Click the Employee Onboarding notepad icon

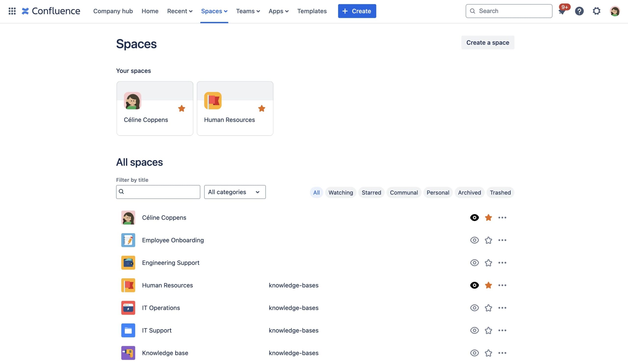pyautogui.click(x=128, y=240)
